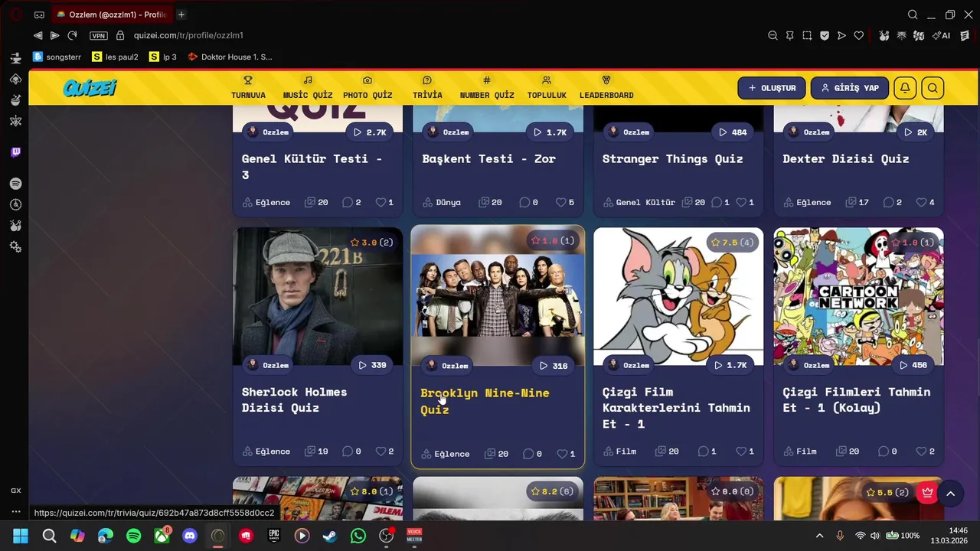Toggle the VPN badge
The height and width of the screenshot is (551, 980).
click(98, 35)
